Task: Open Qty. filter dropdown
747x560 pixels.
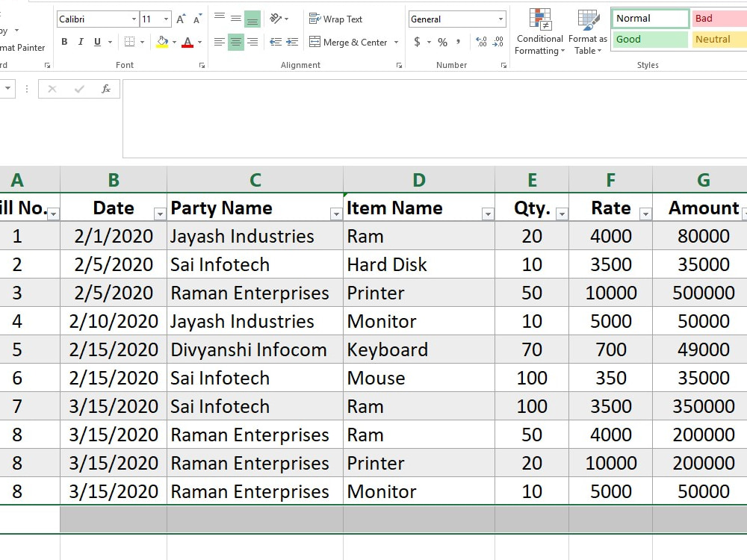Action: pos(562,214)
